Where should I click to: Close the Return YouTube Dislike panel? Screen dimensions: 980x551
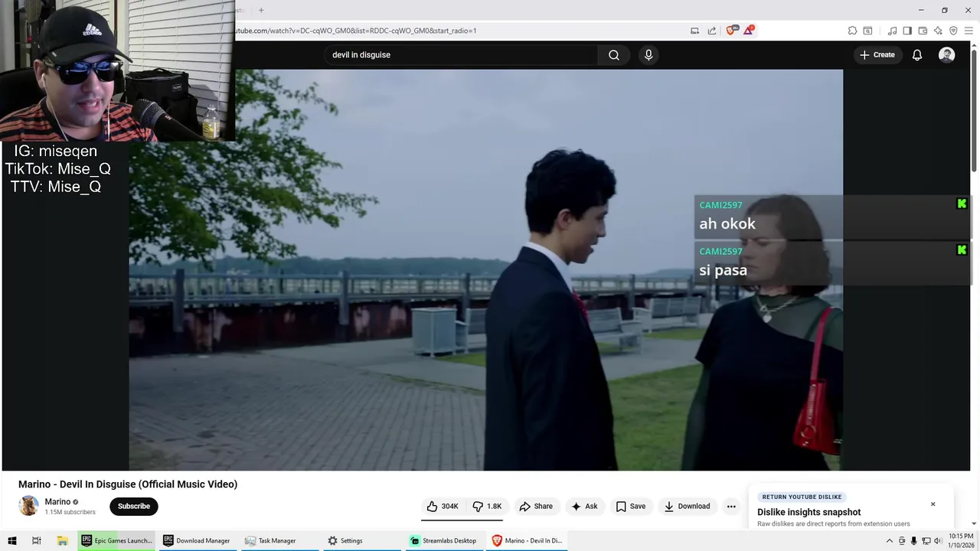[x=933, y=504]
